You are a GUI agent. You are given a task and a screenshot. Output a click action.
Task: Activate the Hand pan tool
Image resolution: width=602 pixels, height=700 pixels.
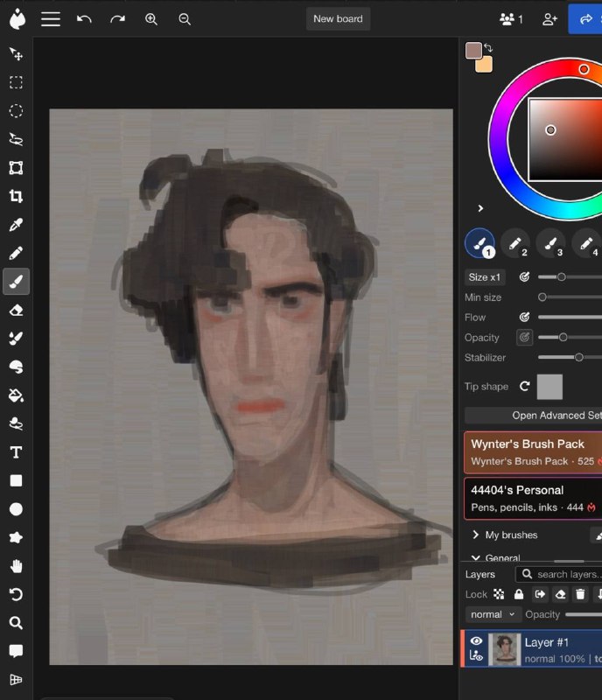pyautogui.click(x=16, y=566)
